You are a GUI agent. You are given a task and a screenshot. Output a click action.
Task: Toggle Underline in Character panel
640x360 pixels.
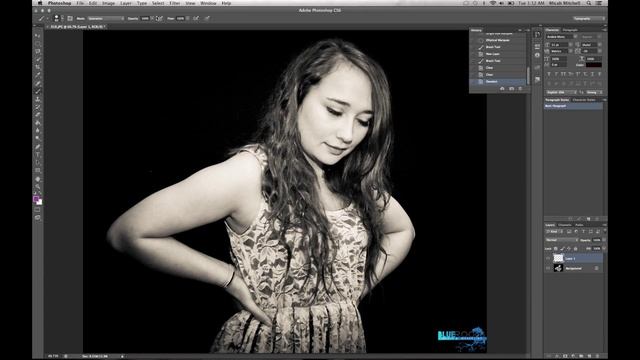pyautogui.click(x=592, y=74)
